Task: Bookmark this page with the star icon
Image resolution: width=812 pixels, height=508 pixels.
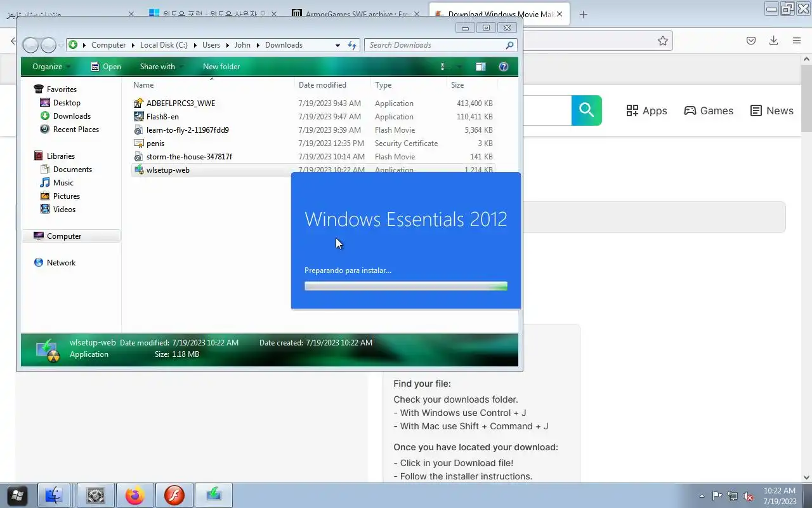Action: (663, 41)
